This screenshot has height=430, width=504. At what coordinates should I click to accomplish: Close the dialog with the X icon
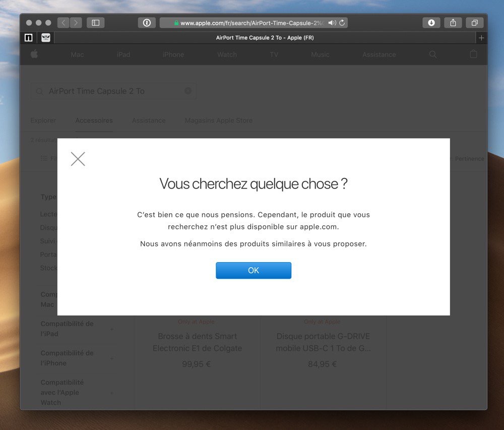[78, 159]
